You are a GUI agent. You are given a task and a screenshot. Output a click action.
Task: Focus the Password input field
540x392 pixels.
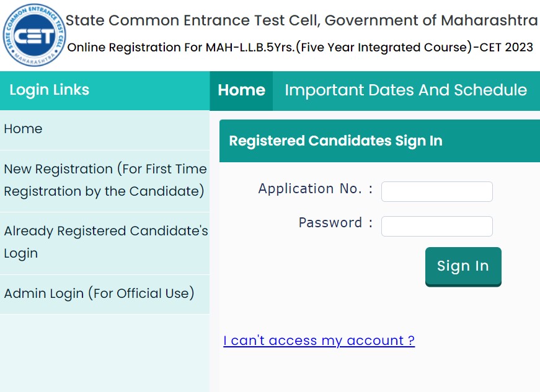click(x=436, y=226)
